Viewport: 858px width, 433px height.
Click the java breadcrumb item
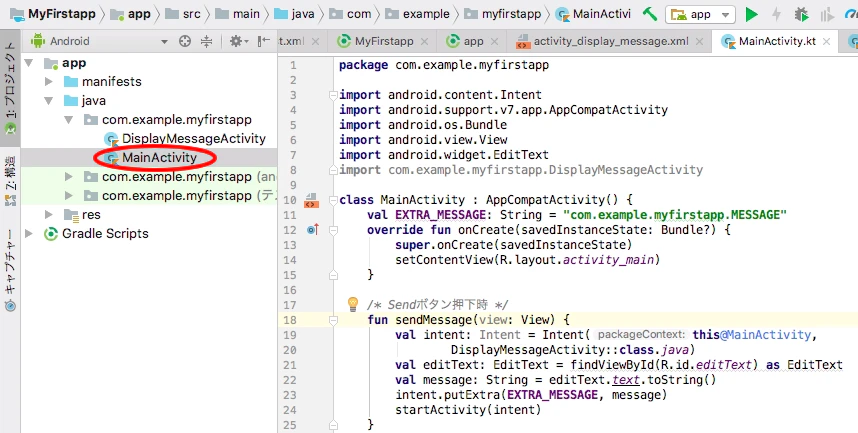[294, 14]
